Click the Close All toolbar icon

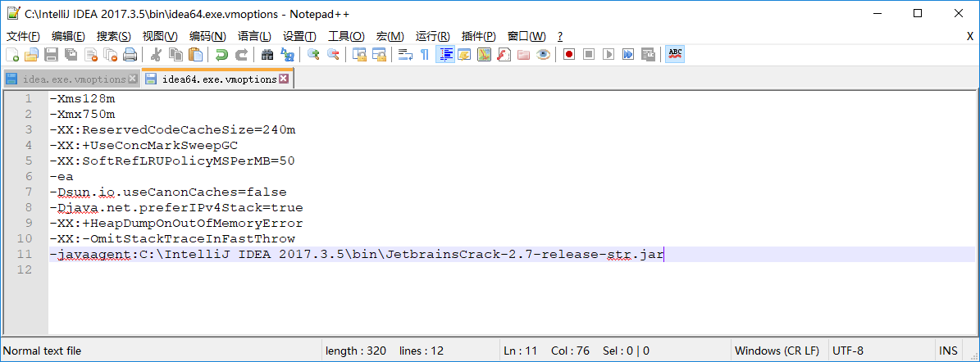point(110,54)
